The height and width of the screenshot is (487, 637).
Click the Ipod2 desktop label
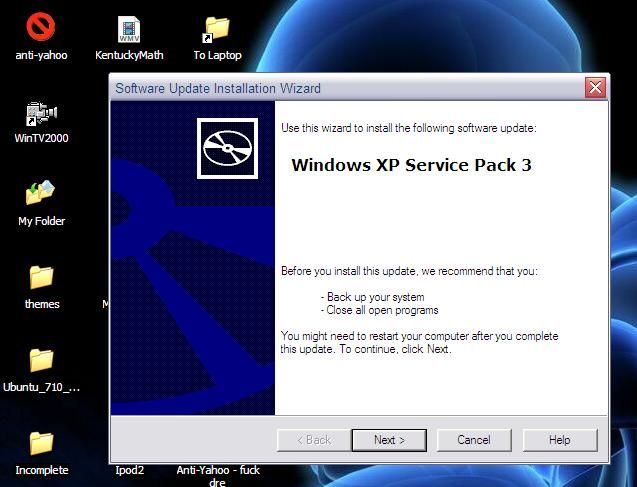click(x=130, y=470)
